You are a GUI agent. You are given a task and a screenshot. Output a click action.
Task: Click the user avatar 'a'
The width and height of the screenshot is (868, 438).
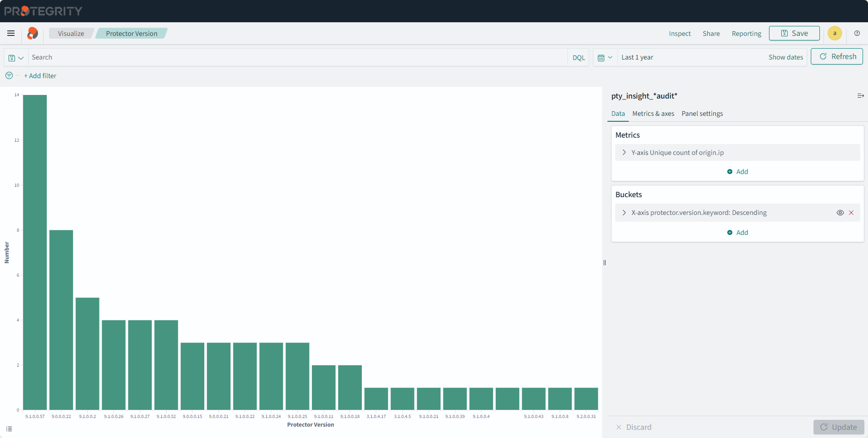click(x=834, y=33)
